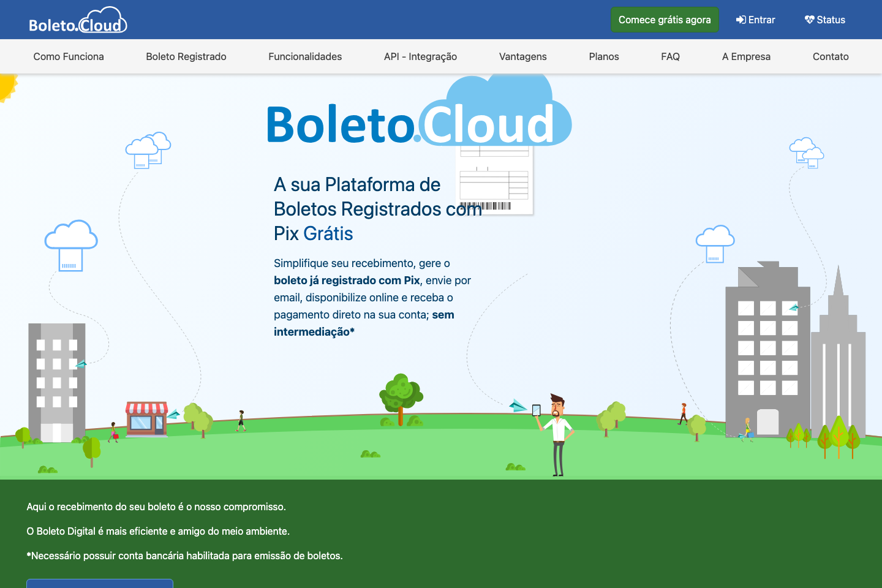
Task: Open the Boleto Registrado section
Action: [x=186, y=56]
